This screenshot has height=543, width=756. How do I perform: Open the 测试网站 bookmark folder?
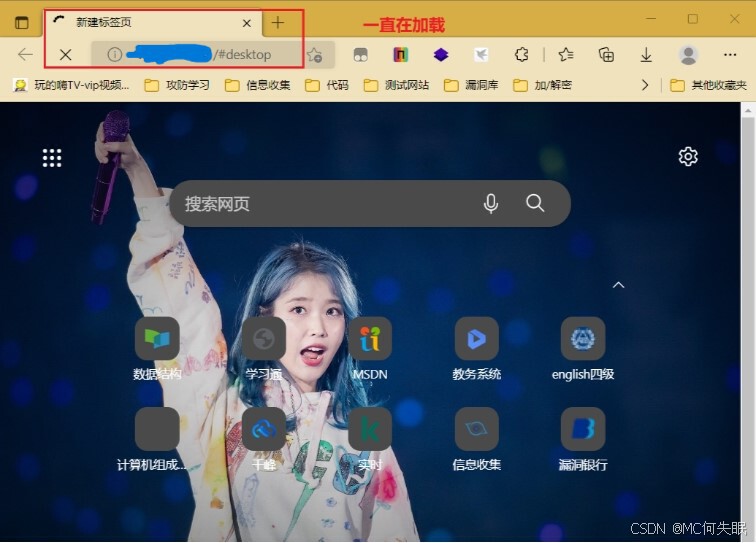click(396, 85)
